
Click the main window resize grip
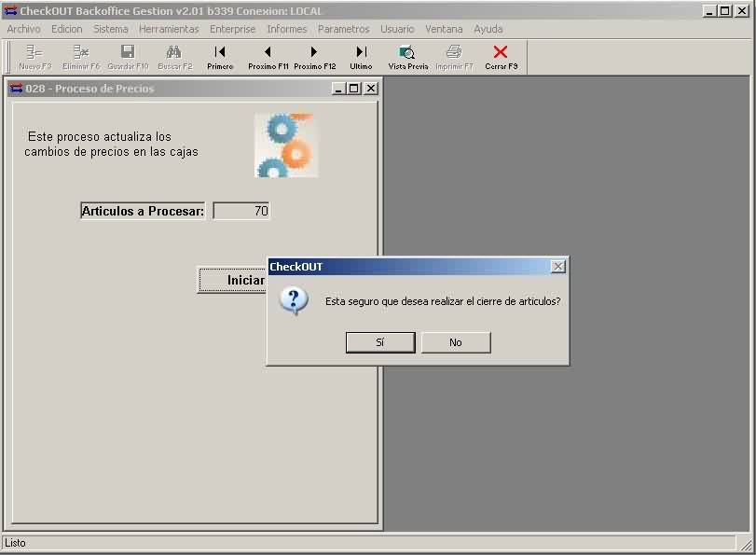point(747,545)
